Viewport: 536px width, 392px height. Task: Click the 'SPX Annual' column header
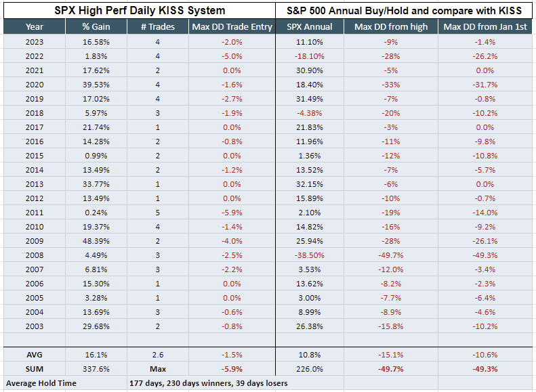pos(310,26)
